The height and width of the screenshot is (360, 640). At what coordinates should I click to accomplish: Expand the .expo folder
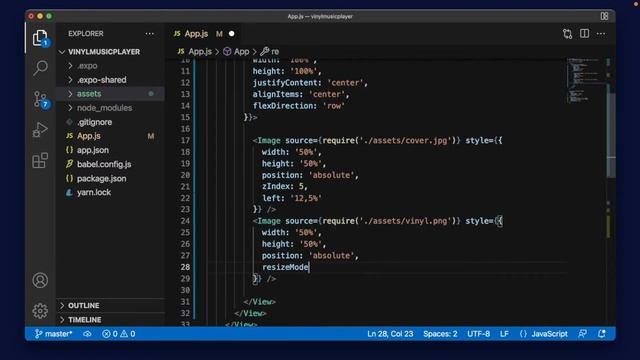point(111,66)
